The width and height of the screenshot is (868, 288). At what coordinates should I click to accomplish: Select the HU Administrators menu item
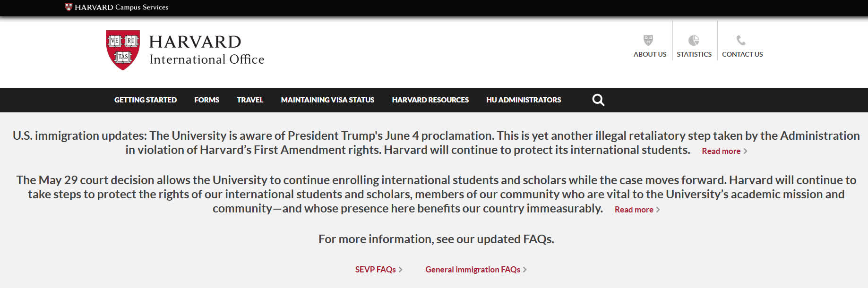pos(524,100)
